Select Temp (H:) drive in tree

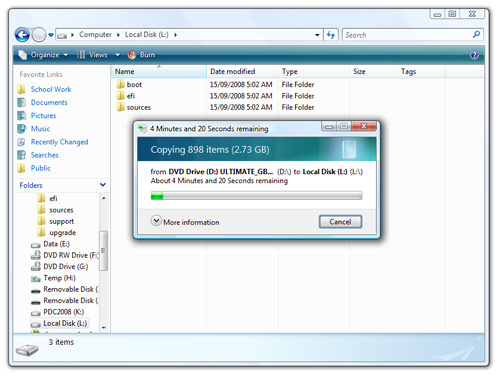53,278
